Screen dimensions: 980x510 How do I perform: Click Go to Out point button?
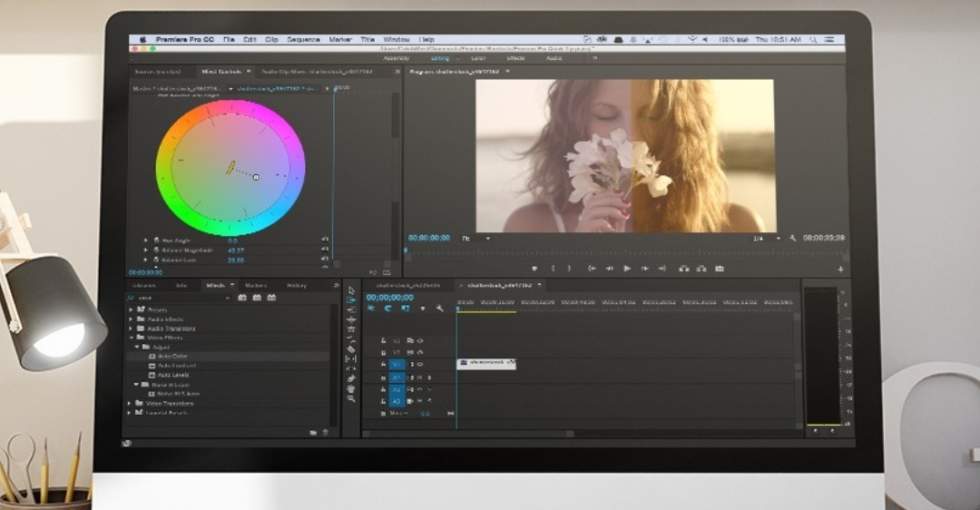pyautogui.click(x=662, y=269)
